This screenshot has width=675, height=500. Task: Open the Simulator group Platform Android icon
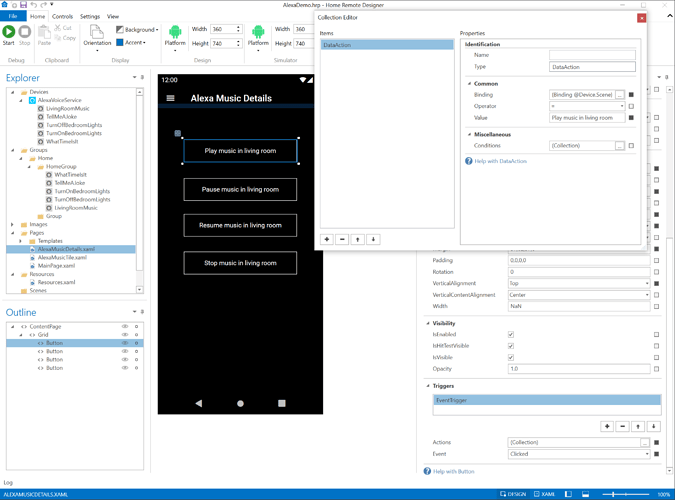(x=258, y=32)
